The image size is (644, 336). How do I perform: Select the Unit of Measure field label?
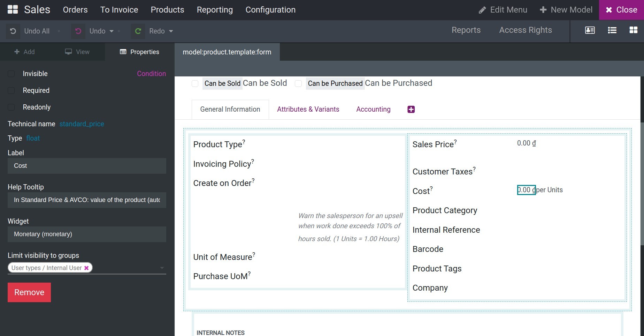[x=224, y=257]
